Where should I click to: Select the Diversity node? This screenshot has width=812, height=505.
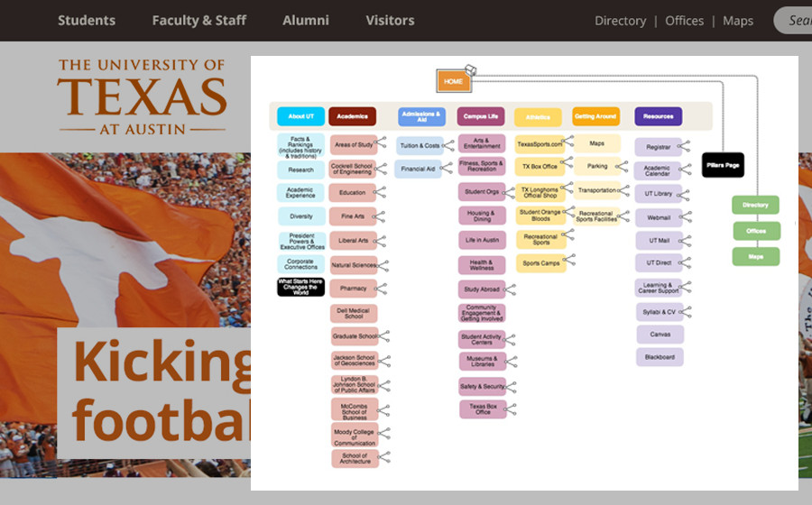301,216
